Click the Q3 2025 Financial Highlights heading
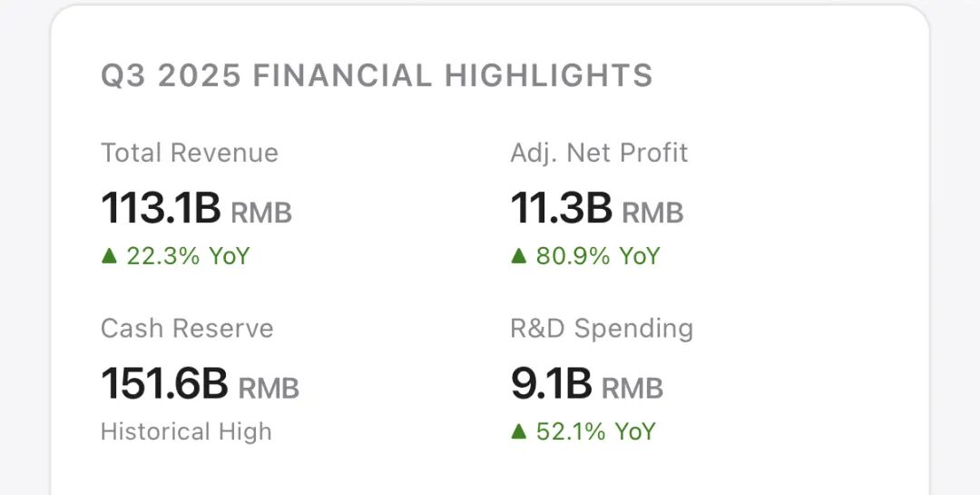 pyautogui.click(x=377, y=75)
